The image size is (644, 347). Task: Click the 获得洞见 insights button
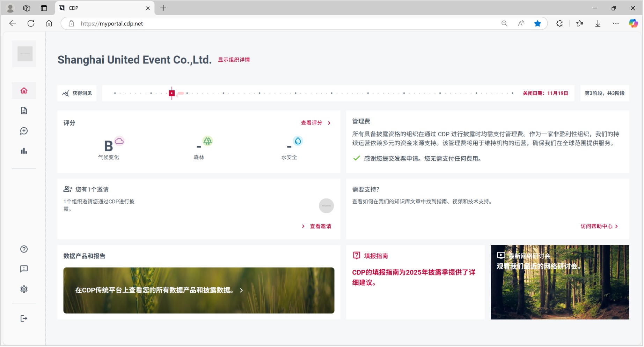[x=77, y=93]
